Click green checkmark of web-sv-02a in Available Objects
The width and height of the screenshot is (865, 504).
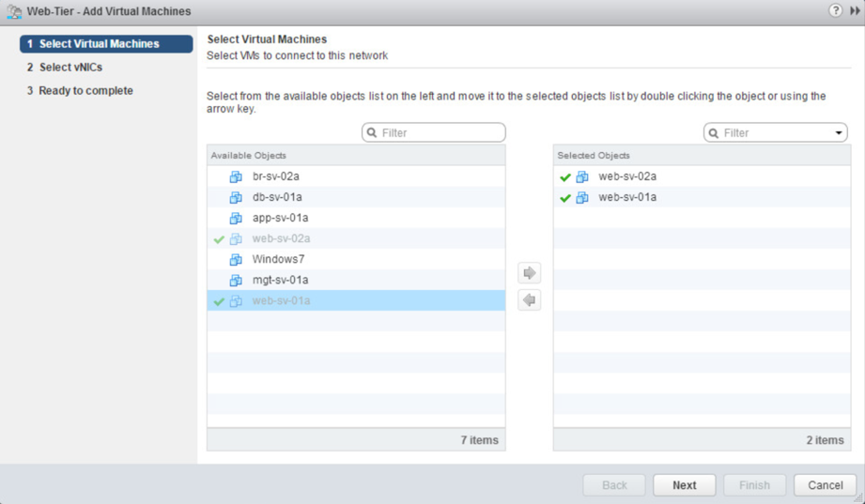[219, 239]
